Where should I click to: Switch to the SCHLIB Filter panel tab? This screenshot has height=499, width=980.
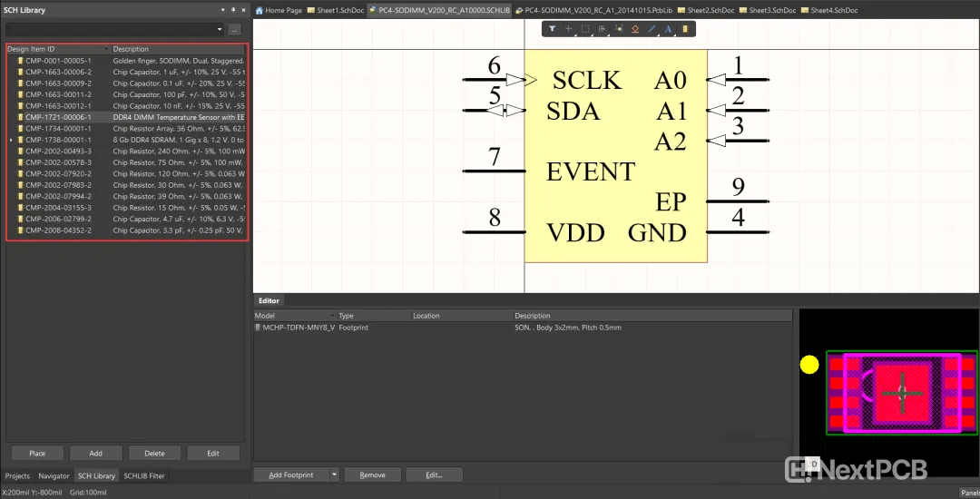coord(144,475)
